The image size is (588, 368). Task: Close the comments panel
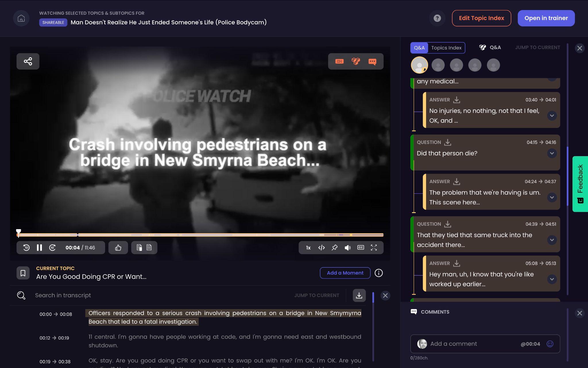(x=580, y=313)
